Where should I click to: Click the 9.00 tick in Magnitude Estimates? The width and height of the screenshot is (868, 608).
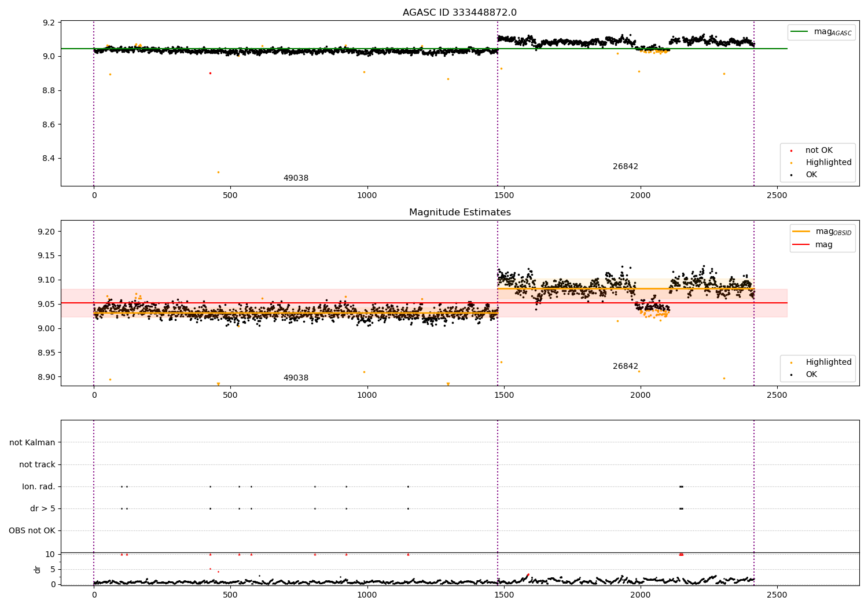[x=46, y=329]
